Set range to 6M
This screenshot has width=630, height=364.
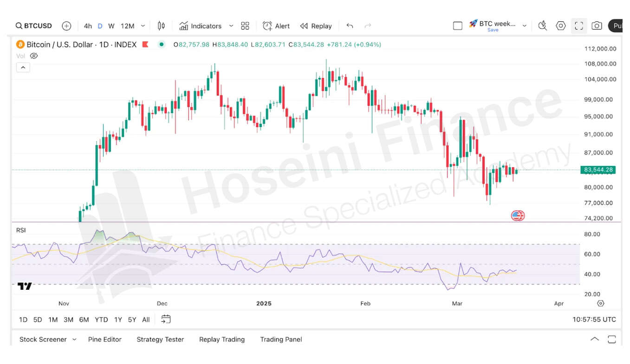click(x=84, y=319)
